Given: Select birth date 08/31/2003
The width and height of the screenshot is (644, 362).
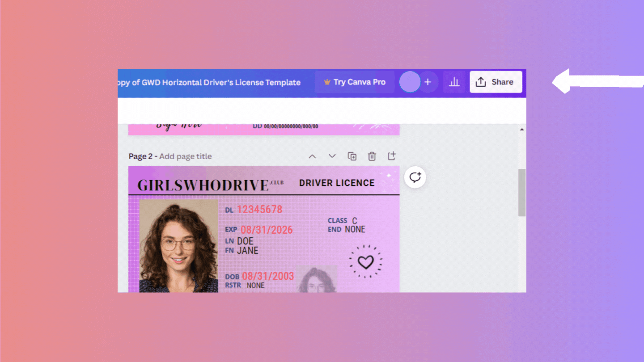Looking at the screenshot, I should coord(268,276).
